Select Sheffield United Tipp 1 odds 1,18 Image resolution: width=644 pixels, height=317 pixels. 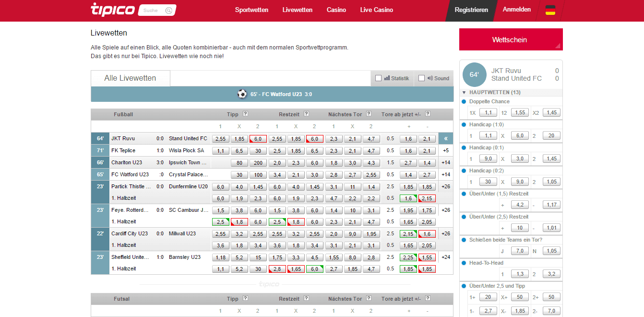(x=220, y=257)
